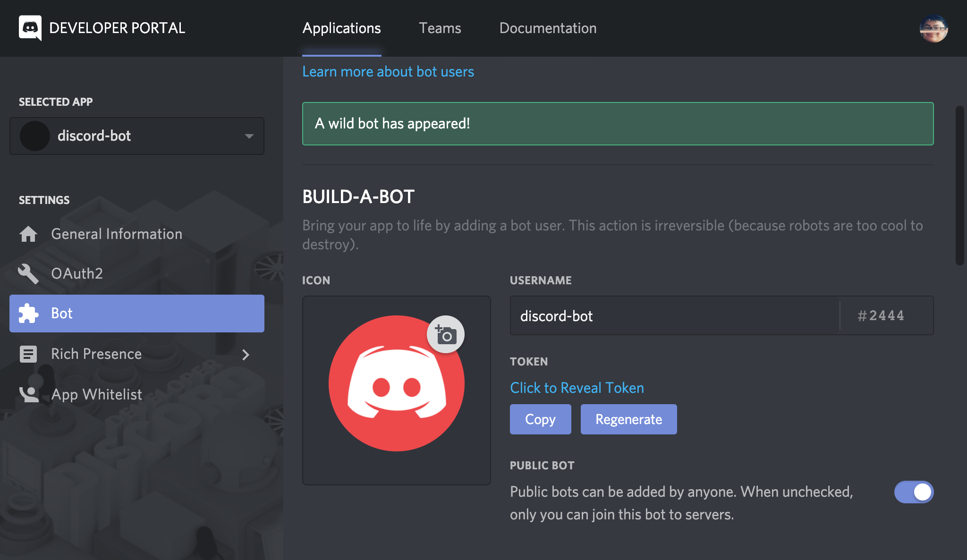Click the bot username input field
The image size is (967, 560).
[672, 315]
